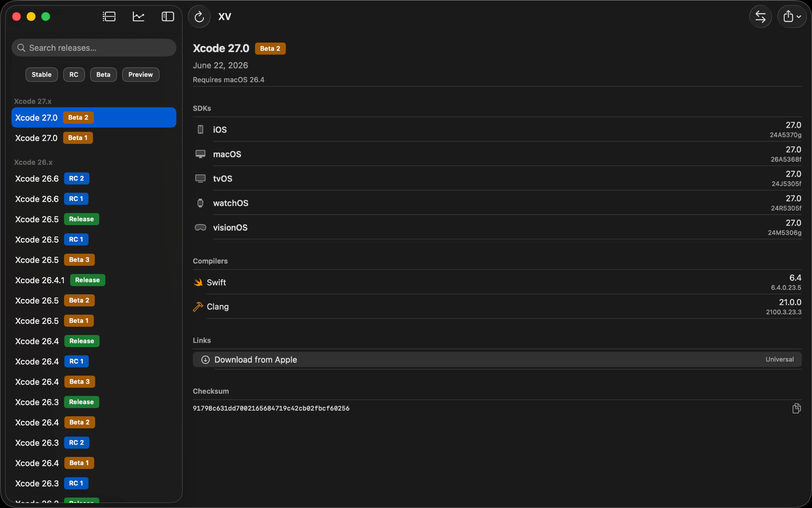Select Xcode 26.3 RC 2 entry

(x=94, y=443)
